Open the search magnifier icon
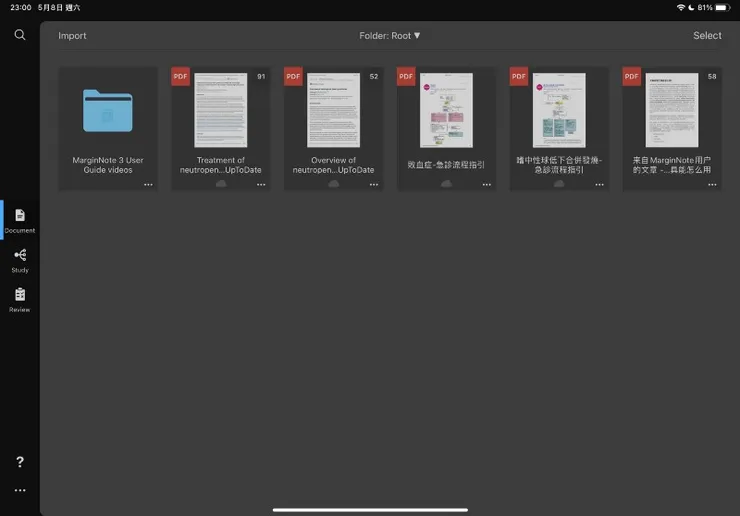 coord(20,35)
